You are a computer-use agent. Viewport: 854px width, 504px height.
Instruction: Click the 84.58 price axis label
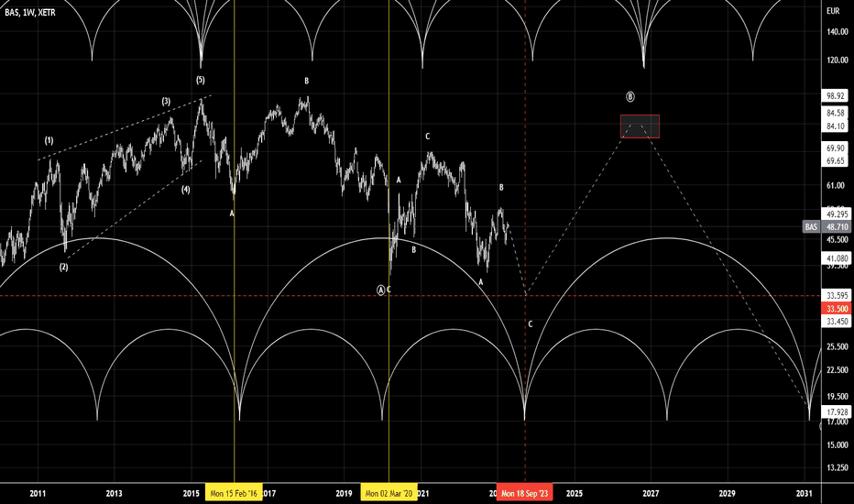(835, 114)
